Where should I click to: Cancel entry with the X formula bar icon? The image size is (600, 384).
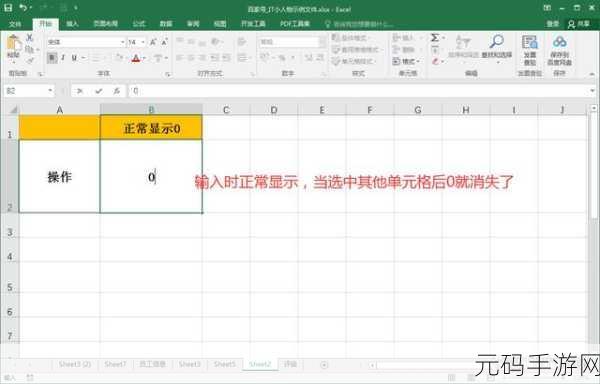(x=80, y=91)
